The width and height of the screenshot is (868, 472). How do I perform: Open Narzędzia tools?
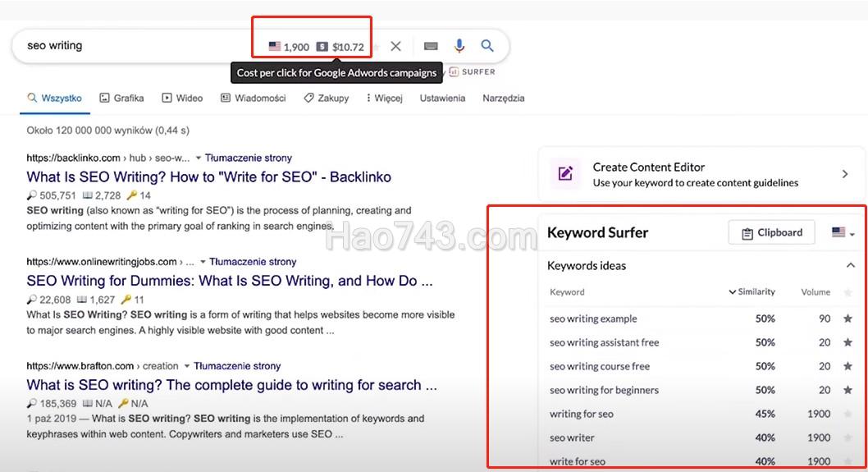click(503, 98)
